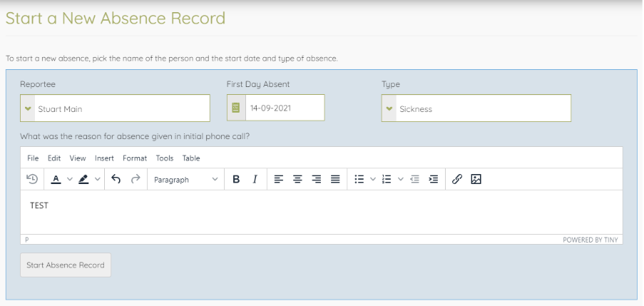Screen dimensions: 644x306
Task: Align text left
Action: coord(279,179)
